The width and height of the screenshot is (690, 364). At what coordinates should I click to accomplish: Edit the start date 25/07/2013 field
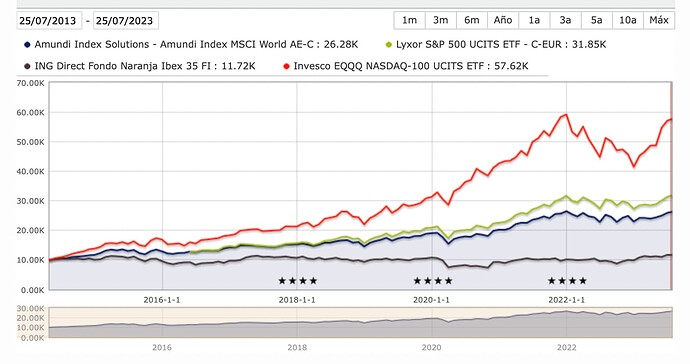click(x=49, y=21)
